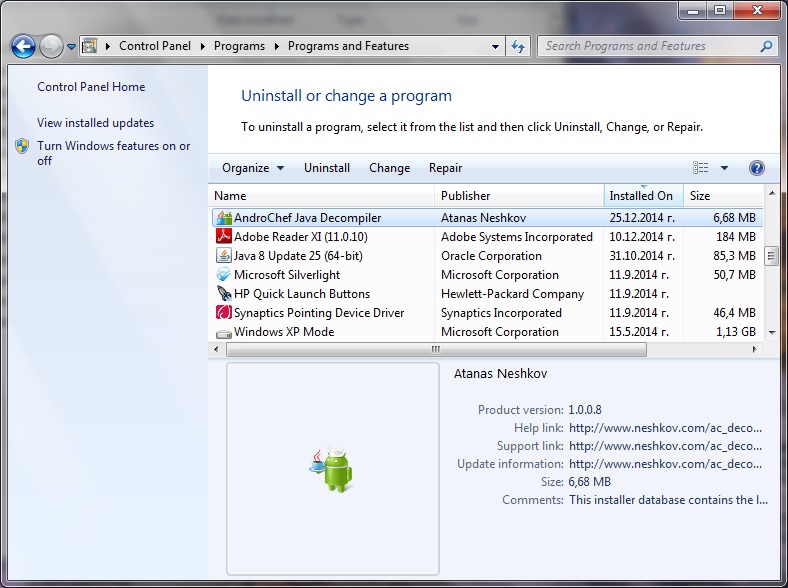Click the shield icon beside Windows features
Viewport: 788px width, 588px height.
[22, 146]
